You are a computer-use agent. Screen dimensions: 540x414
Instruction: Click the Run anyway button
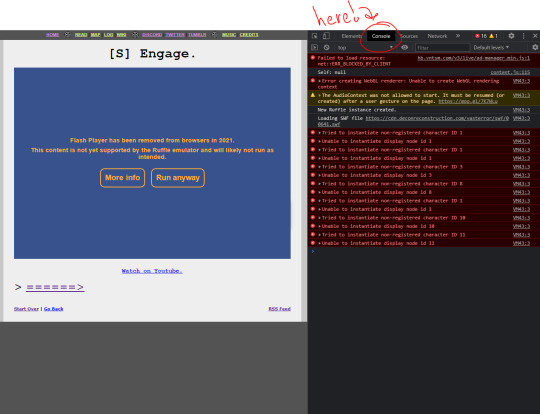tap(178, 178)
